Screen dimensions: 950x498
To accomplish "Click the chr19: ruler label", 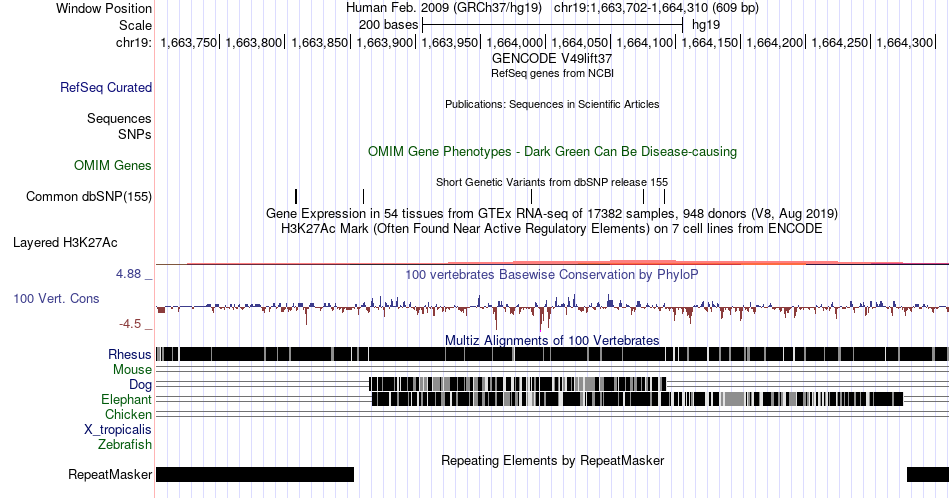I will [133, 42].
